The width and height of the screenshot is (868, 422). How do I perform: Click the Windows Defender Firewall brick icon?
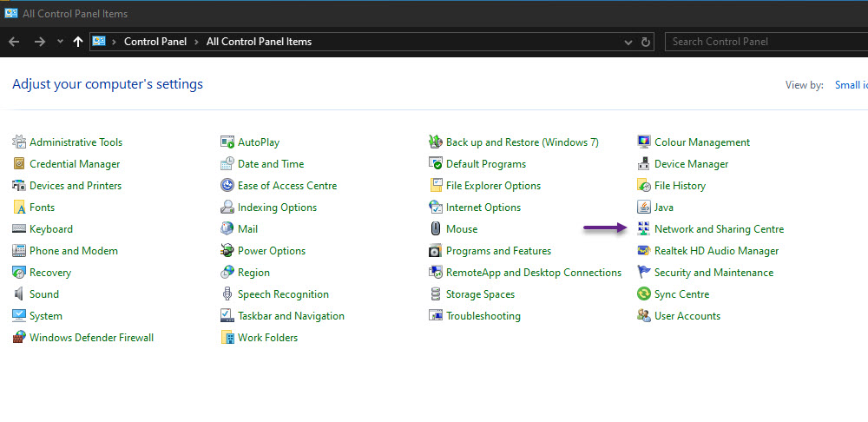pos(19,337)
